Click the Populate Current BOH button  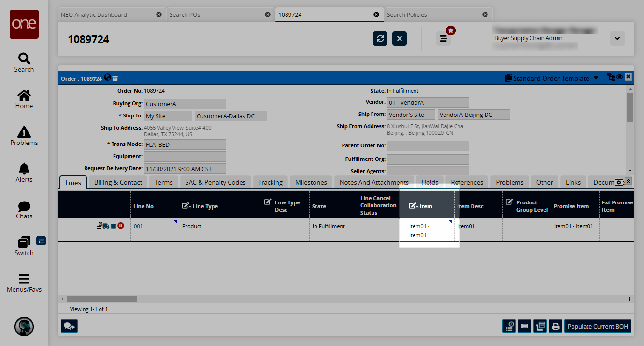[598, 327]
